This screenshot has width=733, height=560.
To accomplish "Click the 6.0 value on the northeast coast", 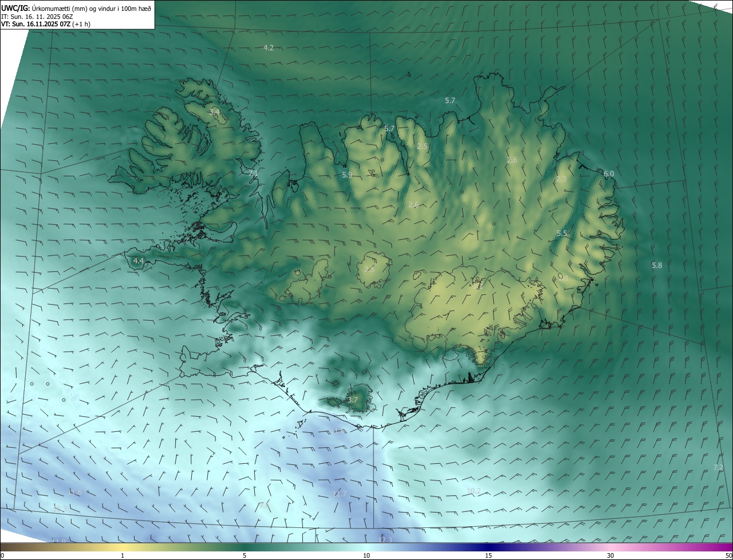I will coord(609,173).
